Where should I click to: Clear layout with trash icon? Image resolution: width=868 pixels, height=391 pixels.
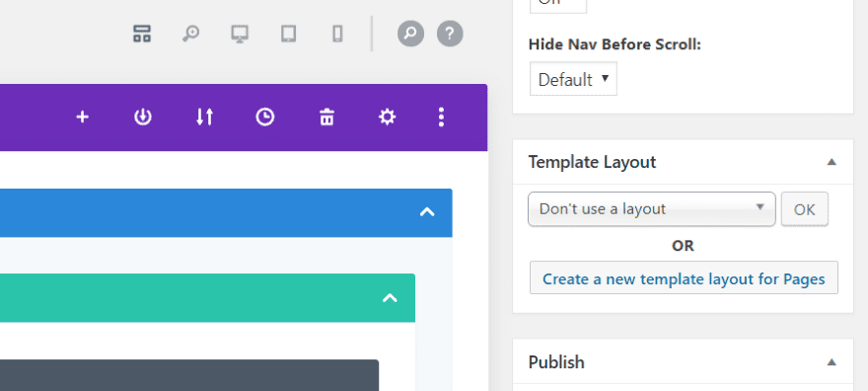326,117
